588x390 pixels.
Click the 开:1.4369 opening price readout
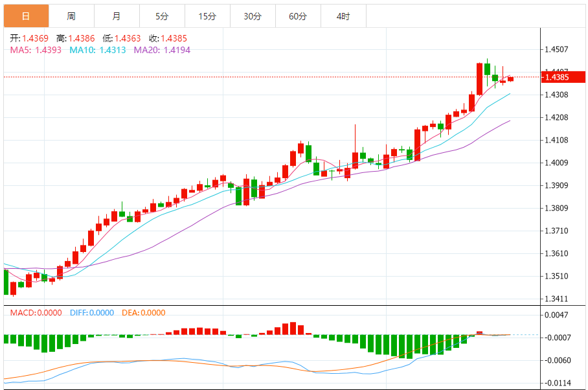pyautogui.click(x=29, y=38)
